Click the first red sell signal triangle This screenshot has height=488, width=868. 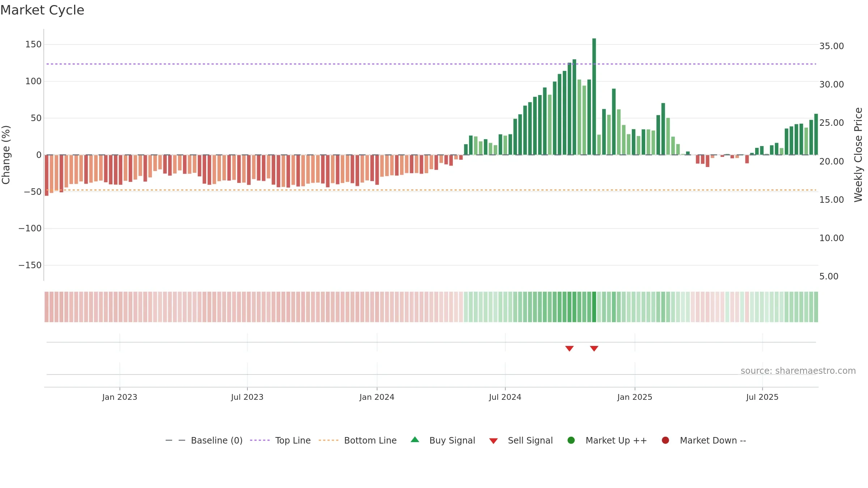[569, 348]
